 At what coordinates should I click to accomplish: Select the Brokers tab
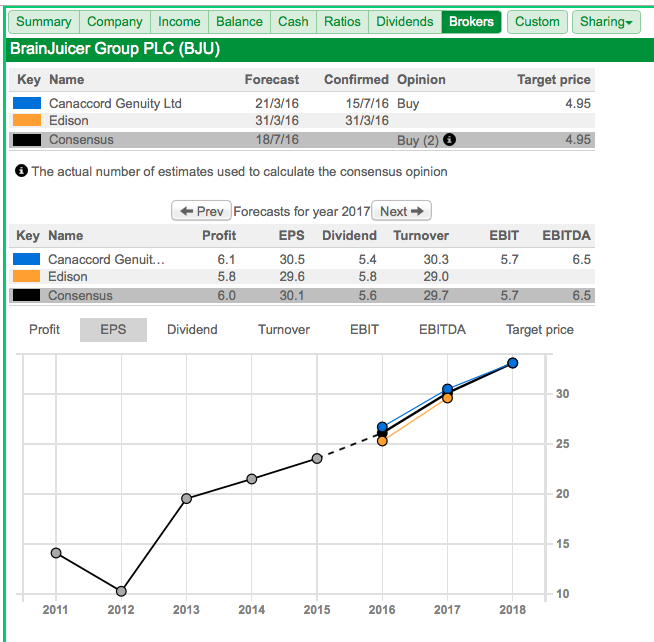tap(471, 22)
